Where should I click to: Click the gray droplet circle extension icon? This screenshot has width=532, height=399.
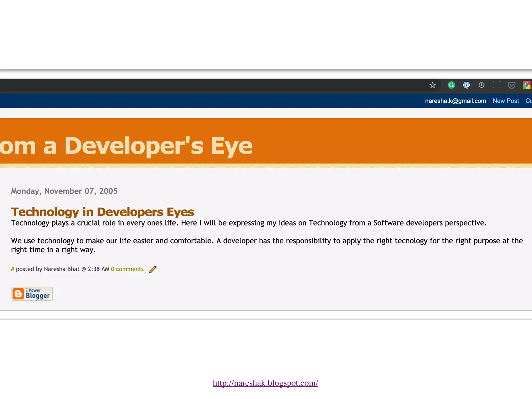coord(481,85)
